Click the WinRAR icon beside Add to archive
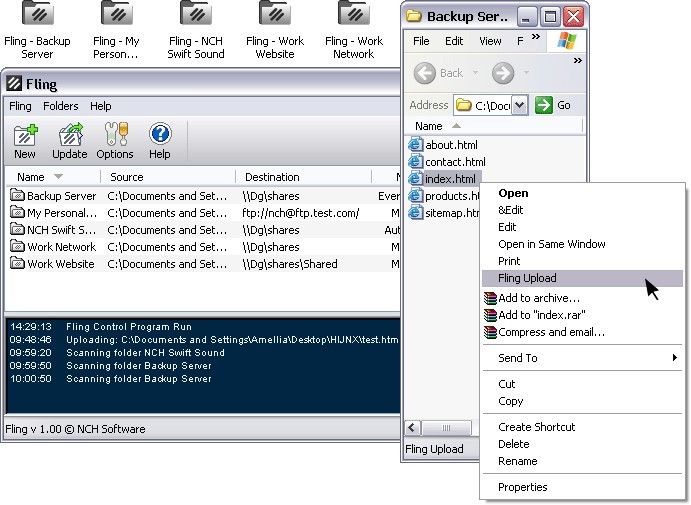 [490, 298]
